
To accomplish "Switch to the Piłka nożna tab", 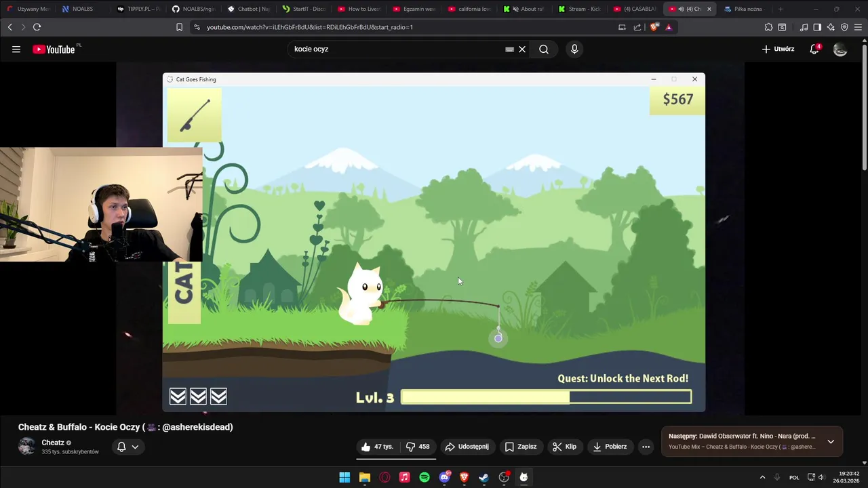I will coord(744,9).
